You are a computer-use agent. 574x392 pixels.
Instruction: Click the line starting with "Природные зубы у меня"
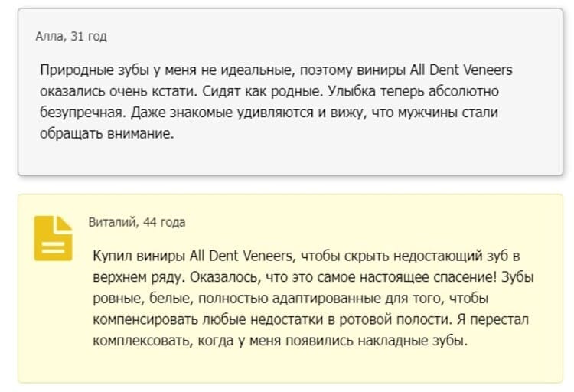[276, 70]
